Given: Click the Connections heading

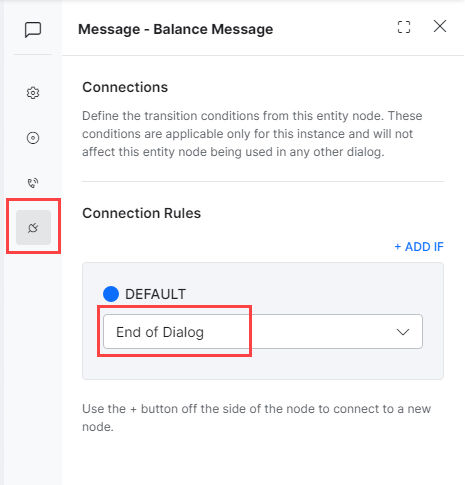Looking at the screenshot, I should pyautogui.click(x=125, y=87).
